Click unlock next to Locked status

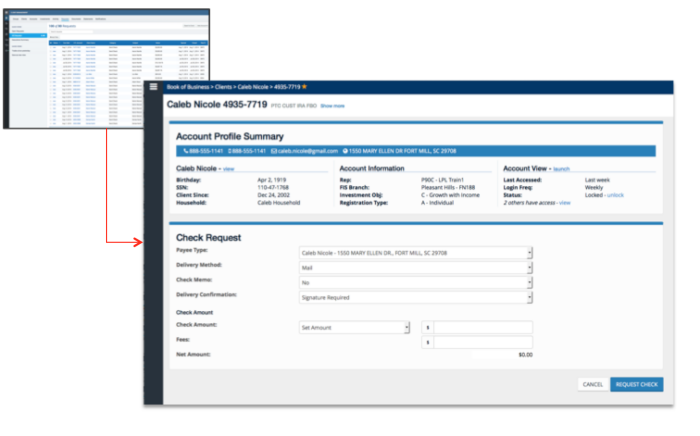tap(615, 195)
